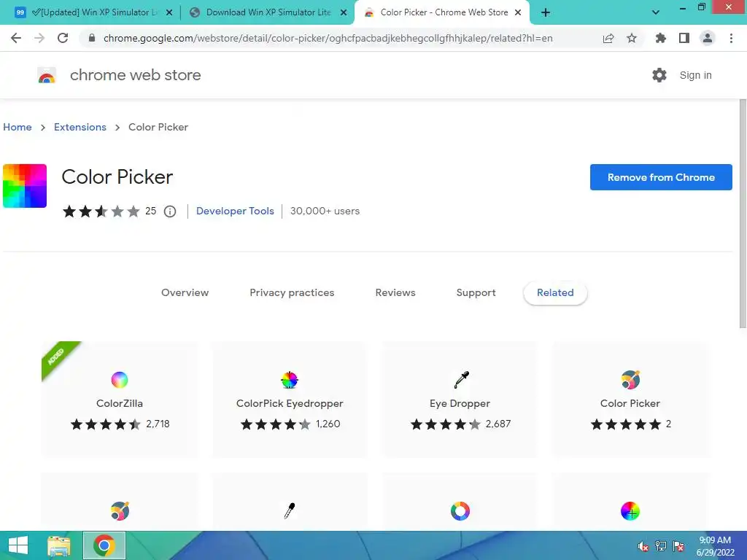Image resolution: width=747 pixels, height=560 pixels.
Task: Expand the tab search chevron
Action: pyautogui.click(x=656, y=12)
